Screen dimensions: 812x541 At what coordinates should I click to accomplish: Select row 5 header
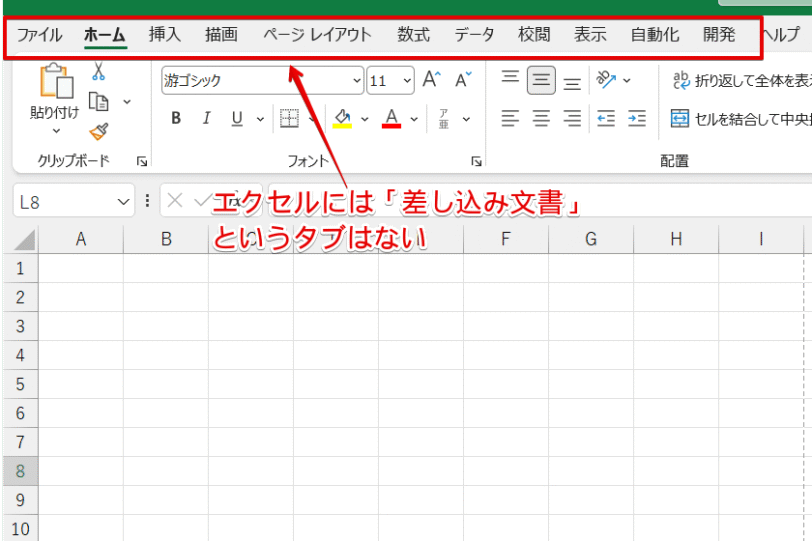tap(20, 384)
